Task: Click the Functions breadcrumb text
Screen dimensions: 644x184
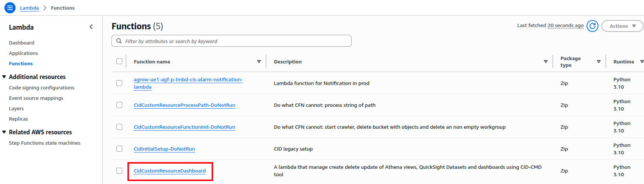Action: [x=63, y=8]
